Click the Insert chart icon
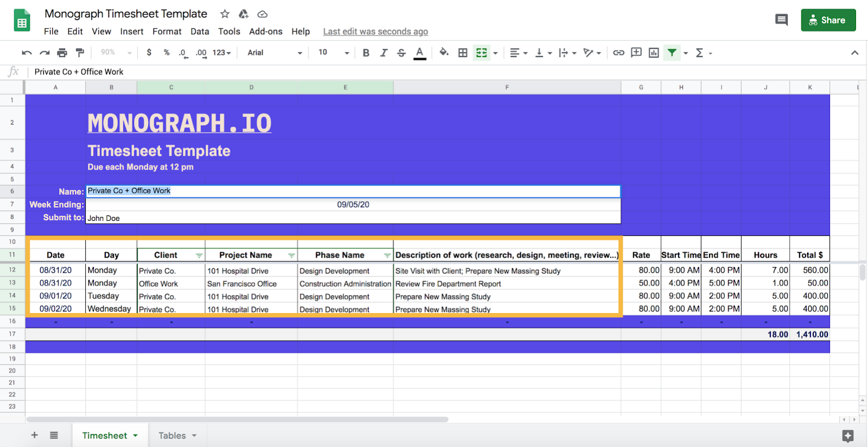 coord(654,53)
